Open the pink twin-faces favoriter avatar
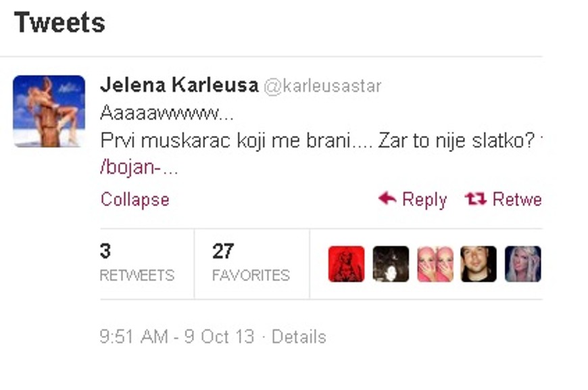588x390 pixels. coord(435,264)
